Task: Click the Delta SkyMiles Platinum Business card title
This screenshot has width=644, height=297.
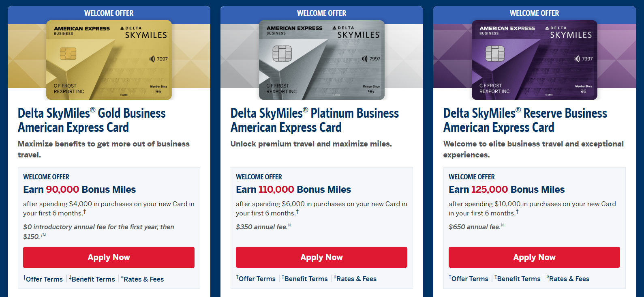Action: coord(315,120)
